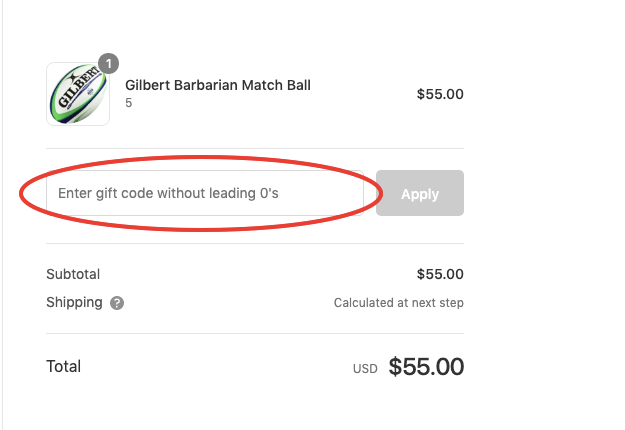
Task: Click the left vertical border of the panel
Action: tap(2, 215)
